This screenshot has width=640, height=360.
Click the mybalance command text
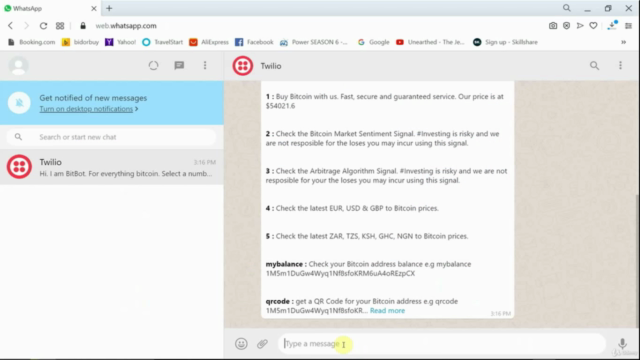(284, 264)
